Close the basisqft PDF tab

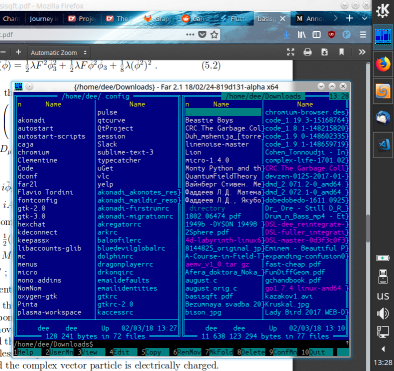click(x=282, y=19)
